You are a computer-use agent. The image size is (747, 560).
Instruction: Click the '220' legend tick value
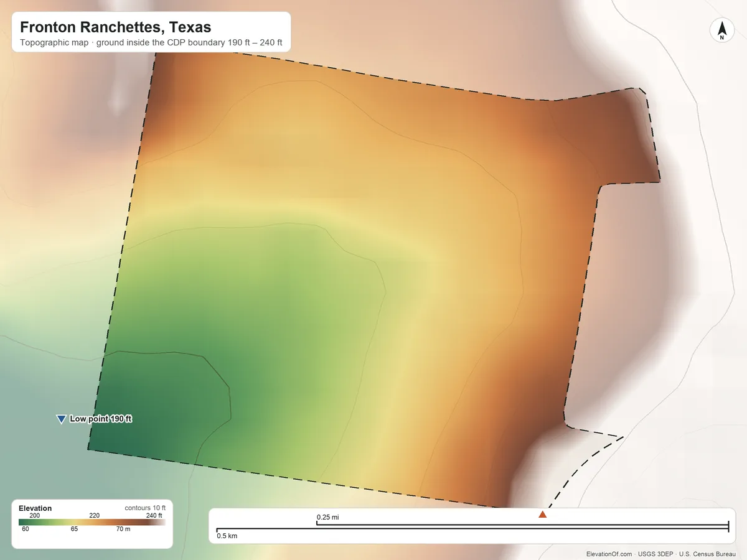click(95, 515)
